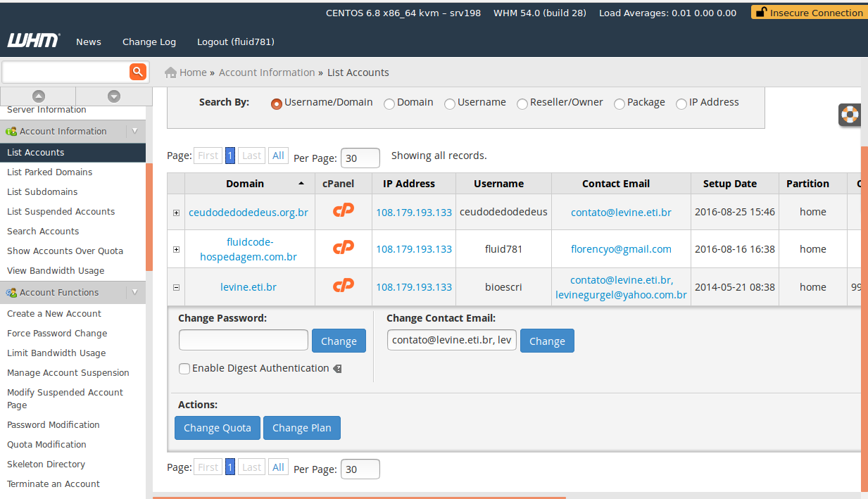This screenshot has height=499, width=868.
Task: Click the Change Quota button
Action: [x=218, y=428]
